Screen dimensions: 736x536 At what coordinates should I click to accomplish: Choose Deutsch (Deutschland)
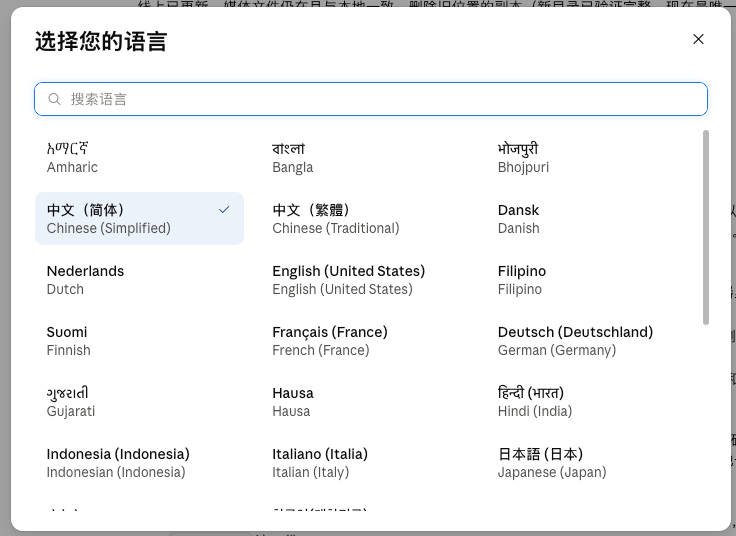pyautogui.click(x=590, y=341)
